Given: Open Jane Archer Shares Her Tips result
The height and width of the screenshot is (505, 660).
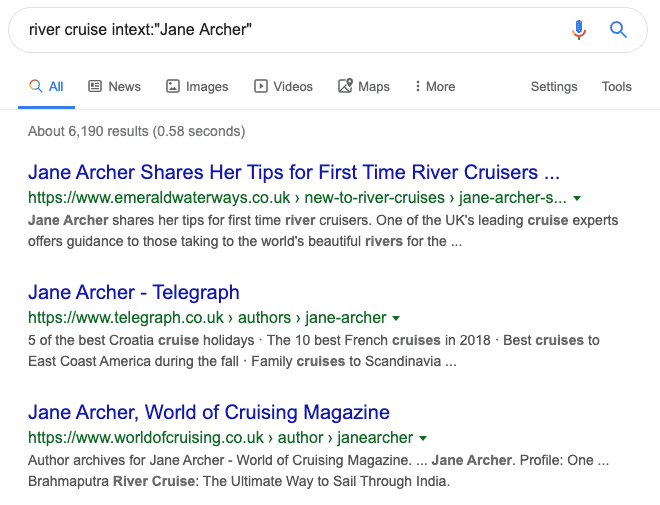Looking at the screenshot, I should tap(294, 172).
